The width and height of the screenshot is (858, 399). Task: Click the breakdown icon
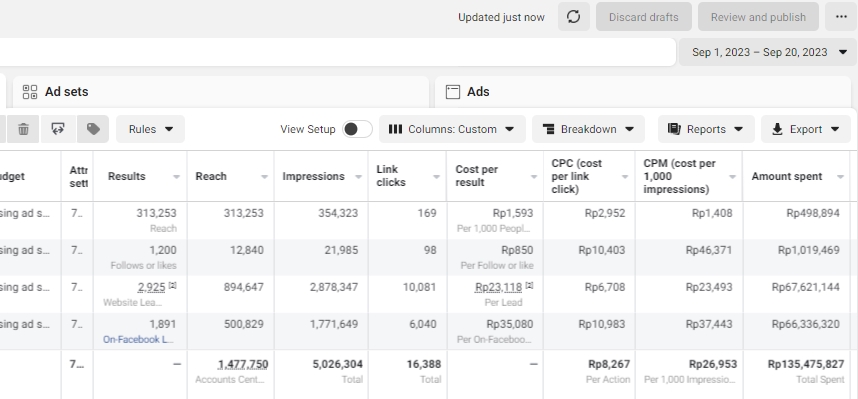click(x=548, y=129)
